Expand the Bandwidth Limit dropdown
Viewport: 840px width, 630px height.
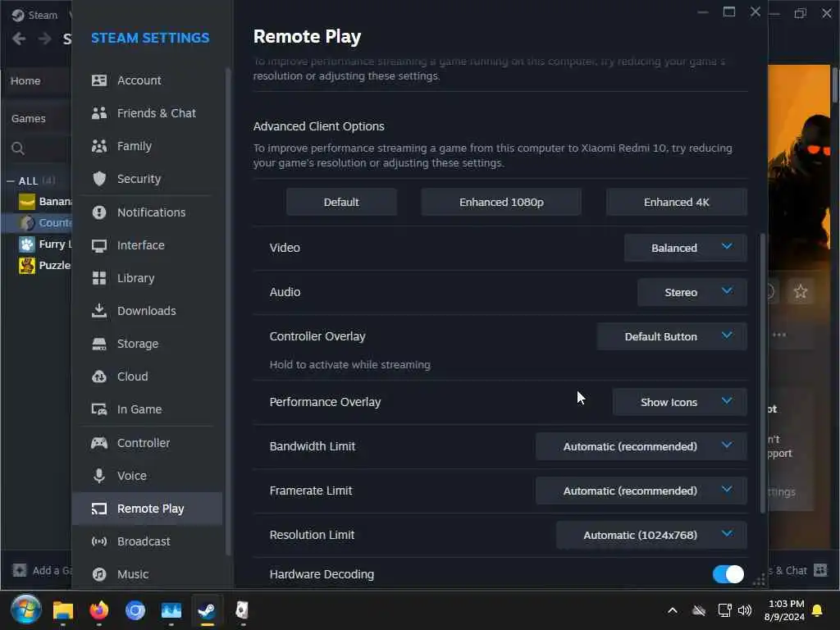(641, 446)
